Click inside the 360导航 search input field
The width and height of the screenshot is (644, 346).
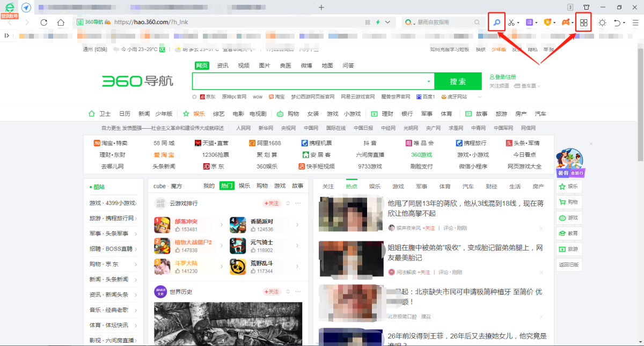coord(309,82)
